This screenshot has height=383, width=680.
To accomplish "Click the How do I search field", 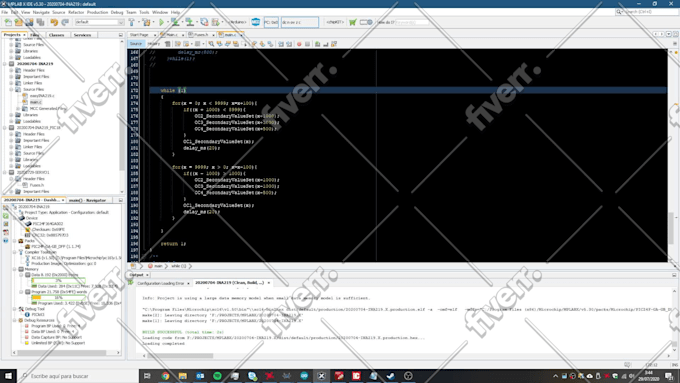I will coord(411,22).
